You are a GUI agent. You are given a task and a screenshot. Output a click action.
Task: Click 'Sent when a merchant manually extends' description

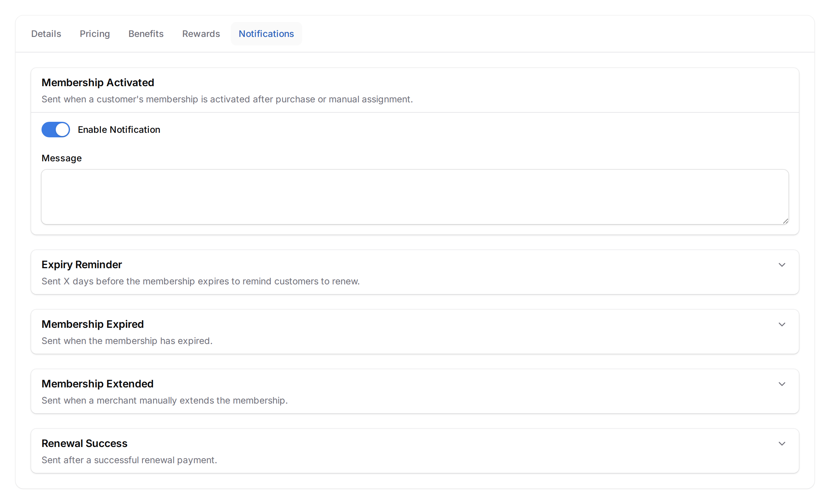(165, 400)
